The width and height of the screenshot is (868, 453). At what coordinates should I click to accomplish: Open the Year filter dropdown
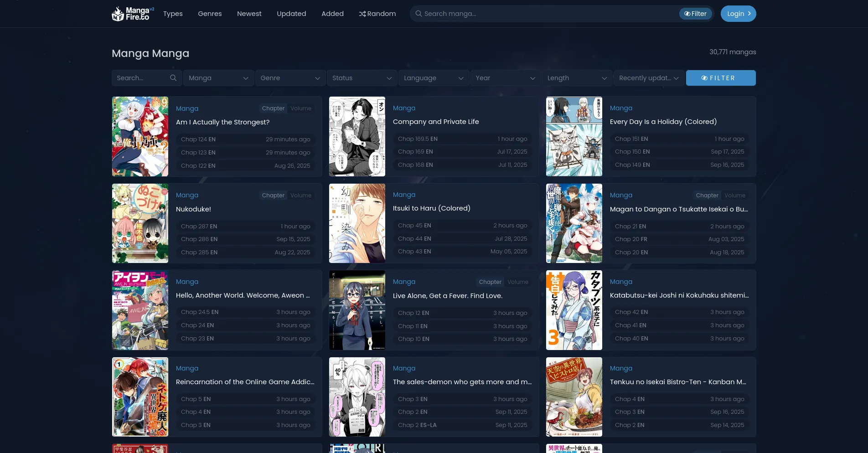506,78
